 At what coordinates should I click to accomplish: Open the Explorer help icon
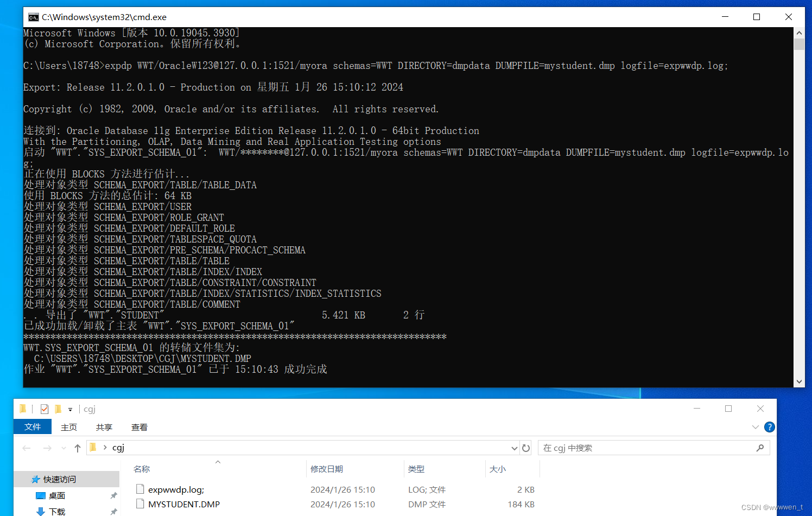point(769,427)
